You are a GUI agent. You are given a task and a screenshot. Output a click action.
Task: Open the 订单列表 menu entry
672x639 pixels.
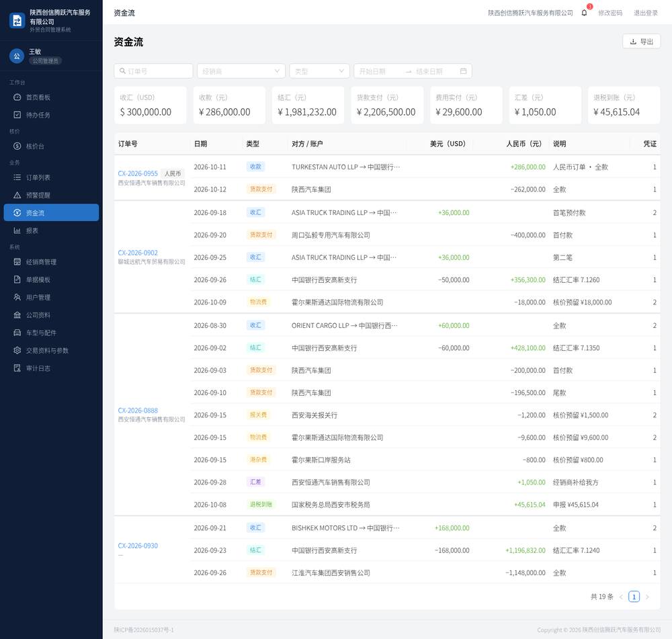tap(52, 177)
